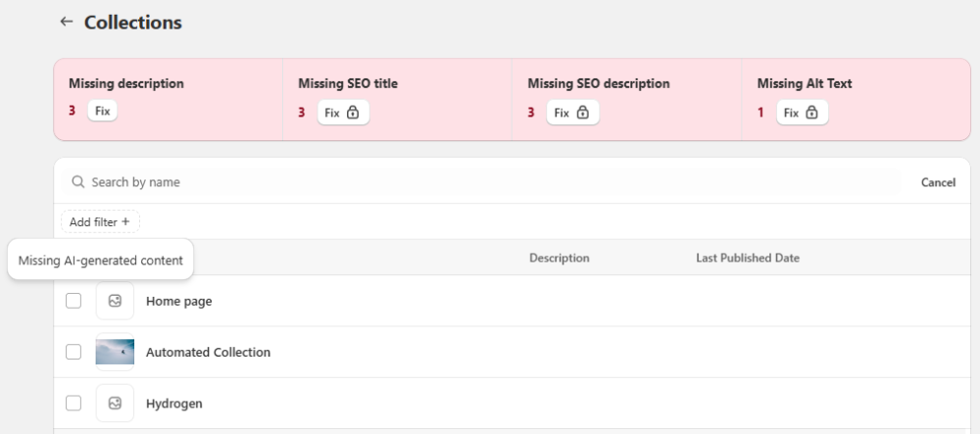Screen dimensions: 980x434
Task: Click the Last Published Date column header
Action: [747, 258]
